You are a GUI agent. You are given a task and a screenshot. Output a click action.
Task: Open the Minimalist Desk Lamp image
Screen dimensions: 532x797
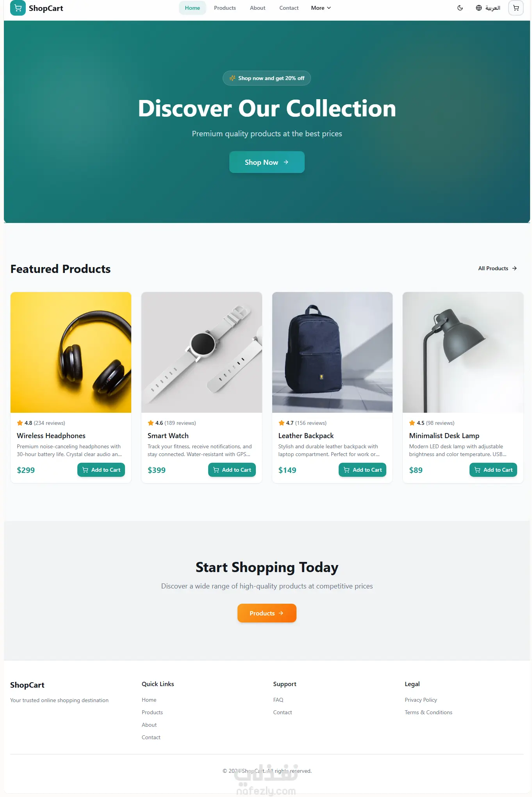[463, 352]
